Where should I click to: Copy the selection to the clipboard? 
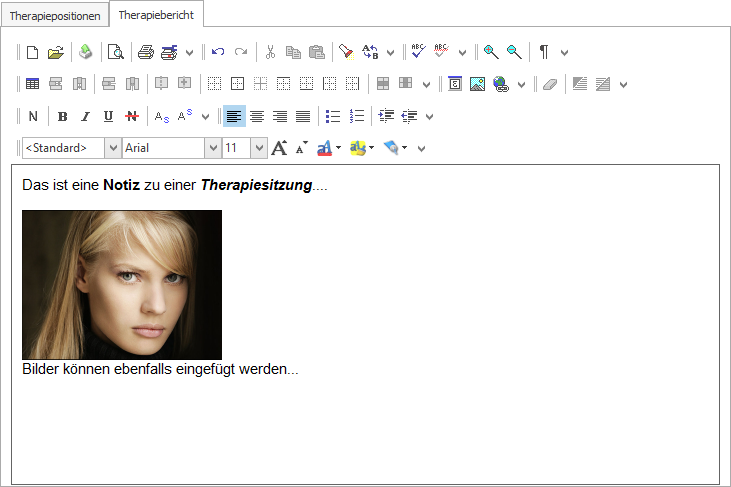click(293, 52)
